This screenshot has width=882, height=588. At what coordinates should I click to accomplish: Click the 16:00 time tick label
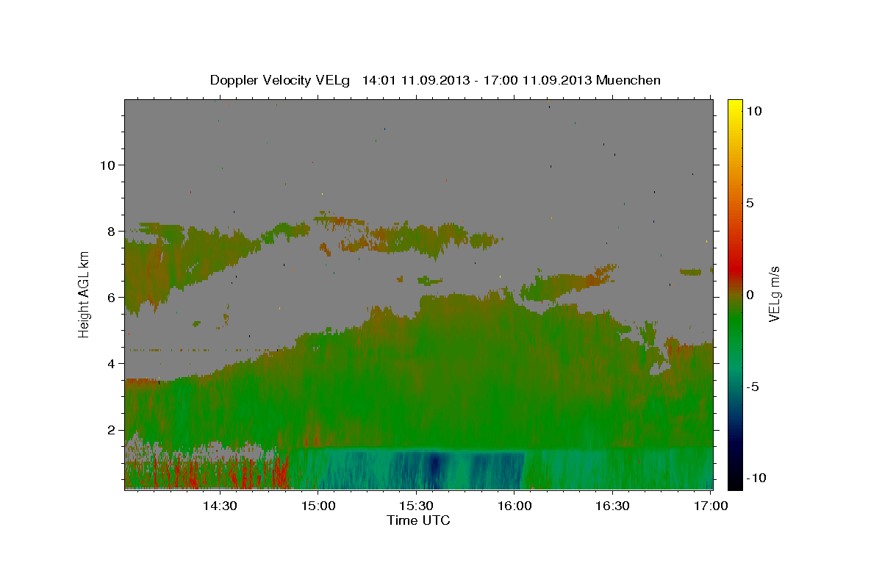coord(514,506)
